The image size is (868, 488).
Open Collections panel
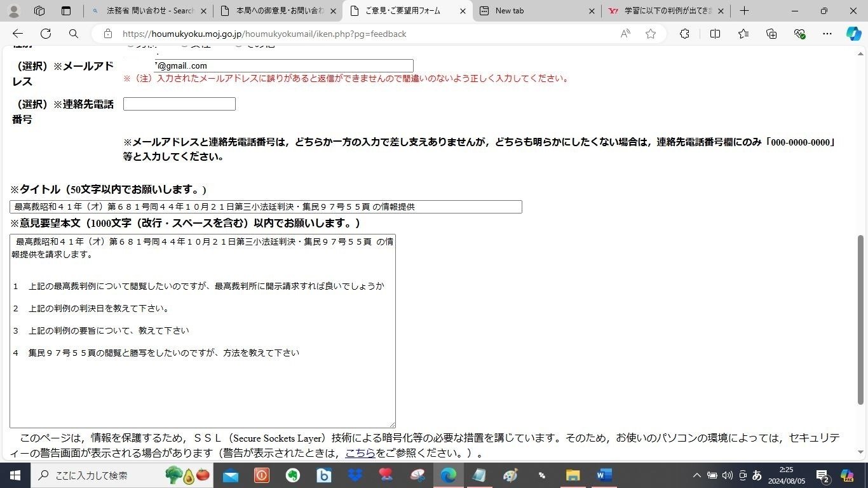point(771,34)
